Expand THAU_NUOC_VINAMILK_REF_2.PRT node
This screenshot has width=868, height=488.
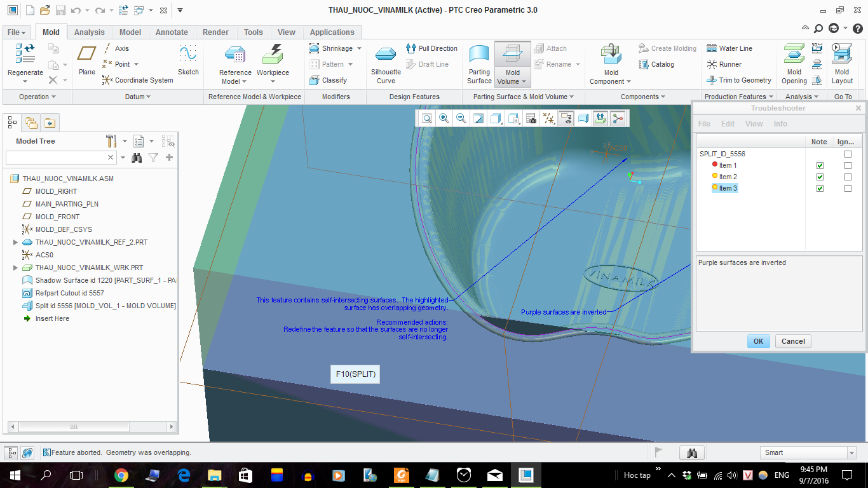(15, 242)
